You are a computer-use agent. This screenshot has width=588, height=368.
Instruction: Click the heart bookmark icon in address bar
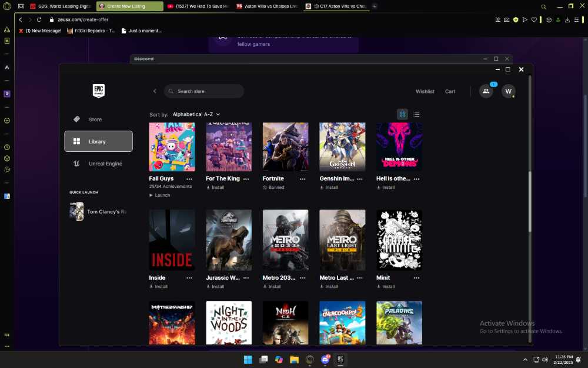534,19
